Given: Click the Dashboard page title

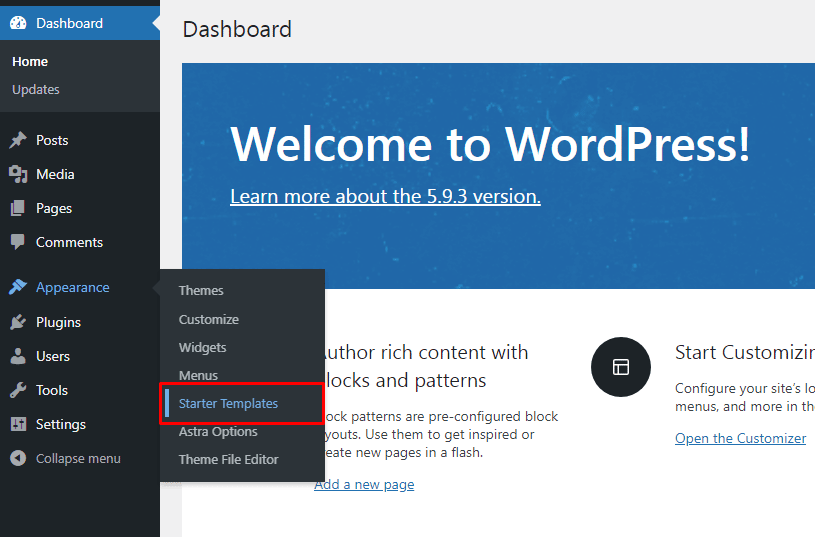Looking at the screenshot, I should click(x=237, y=29).
